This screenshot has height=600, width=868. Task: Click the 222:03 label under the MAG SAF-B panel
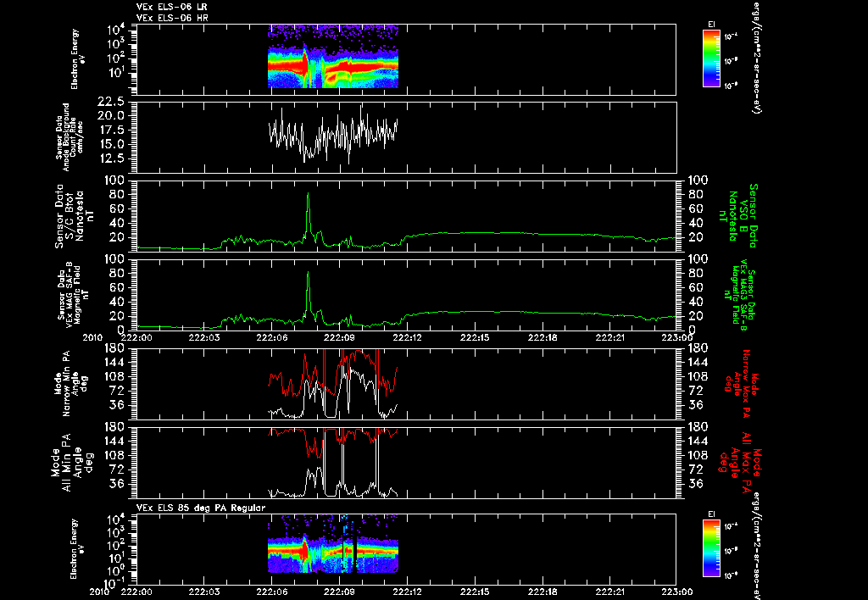tap(204, 337)
